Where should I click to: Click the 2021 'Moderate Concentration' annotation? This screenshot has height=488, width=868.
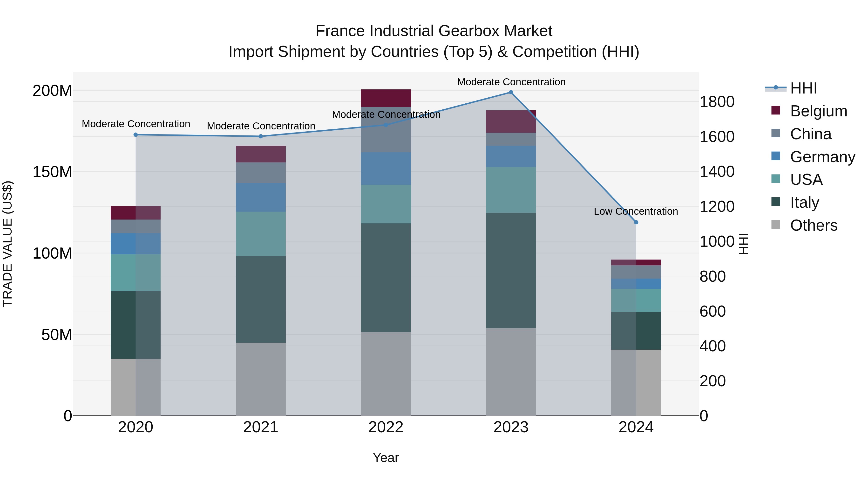(x=261, y=126)
